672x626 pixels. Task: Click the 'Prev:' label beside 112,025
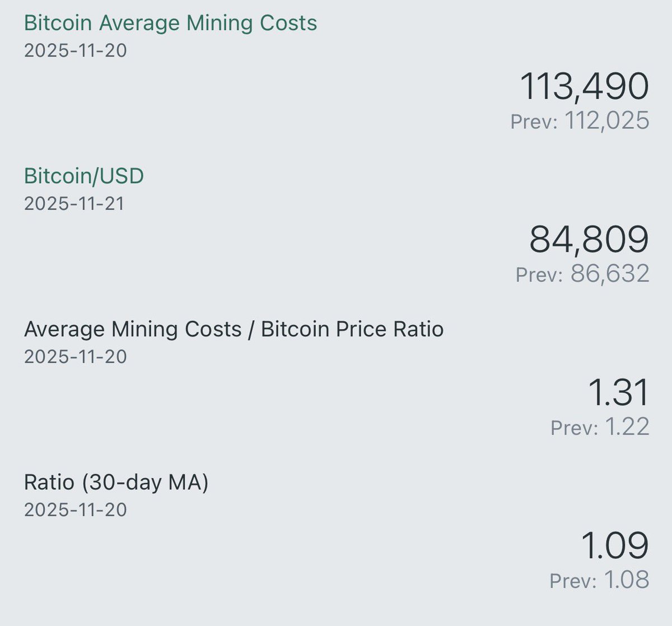click(534, 122)
